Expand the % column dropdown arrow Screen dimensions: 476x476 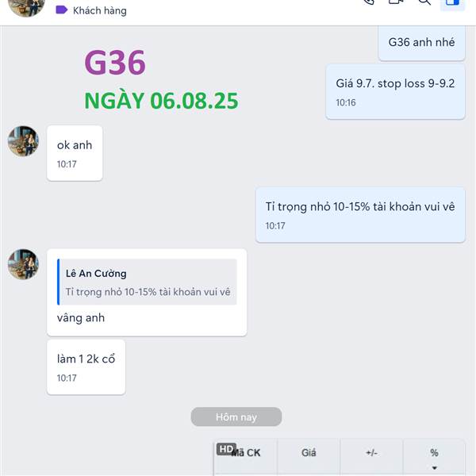click(435, 468)
